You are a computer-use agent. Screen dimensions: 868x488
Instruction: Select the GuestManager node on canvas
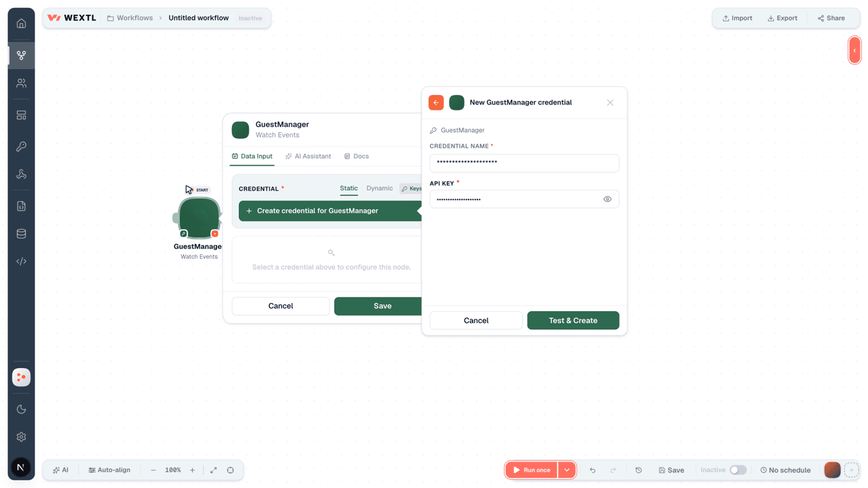pyautogui.click(x=199, y=218)
